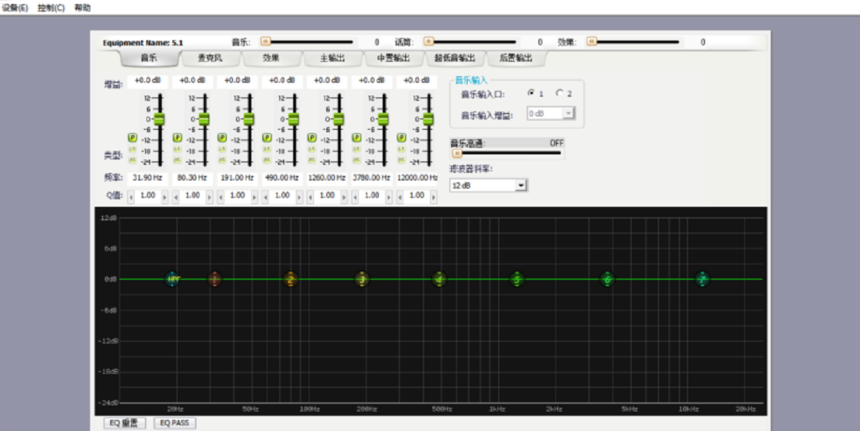Set 12000.00 Hz band to HS type
Screen dimensions: 860x431
401,160
